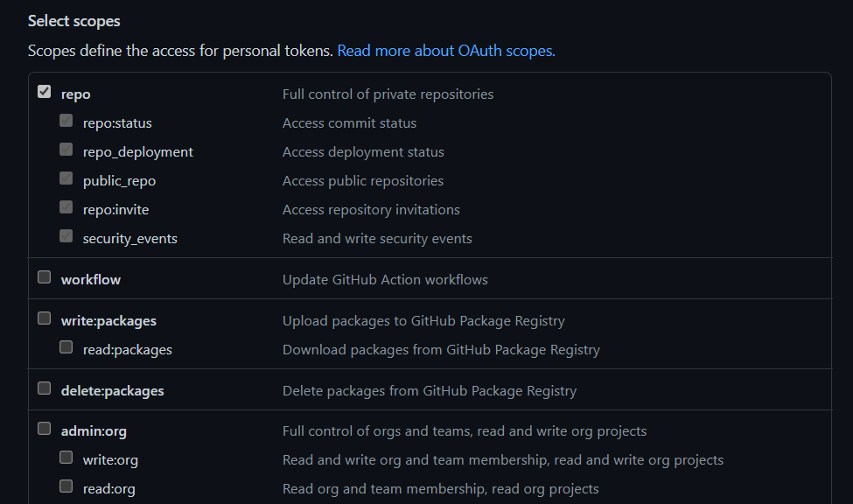Check the admin:org scope checkbox
This screenshot has width=853, height=504.
(45, 429)
